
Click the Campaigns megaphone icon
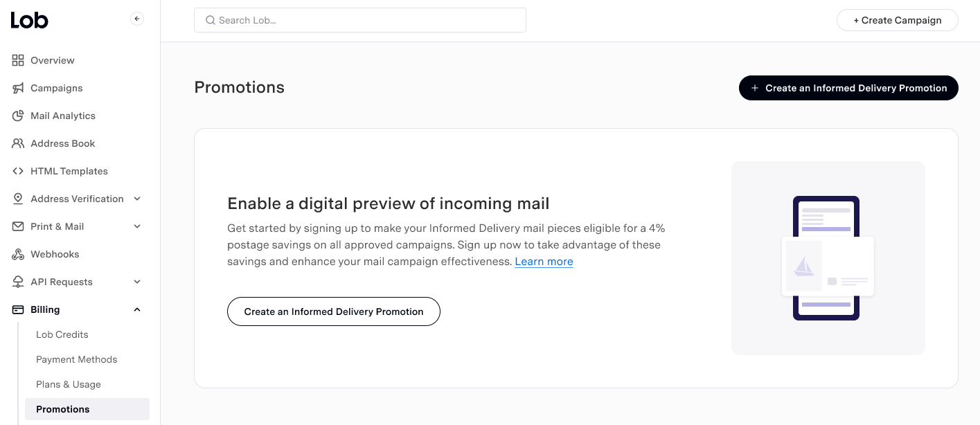[x=18, y=88]
